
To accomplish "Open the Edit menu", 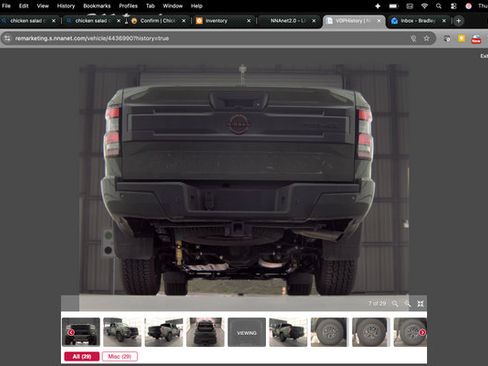I will pos(23,6).
